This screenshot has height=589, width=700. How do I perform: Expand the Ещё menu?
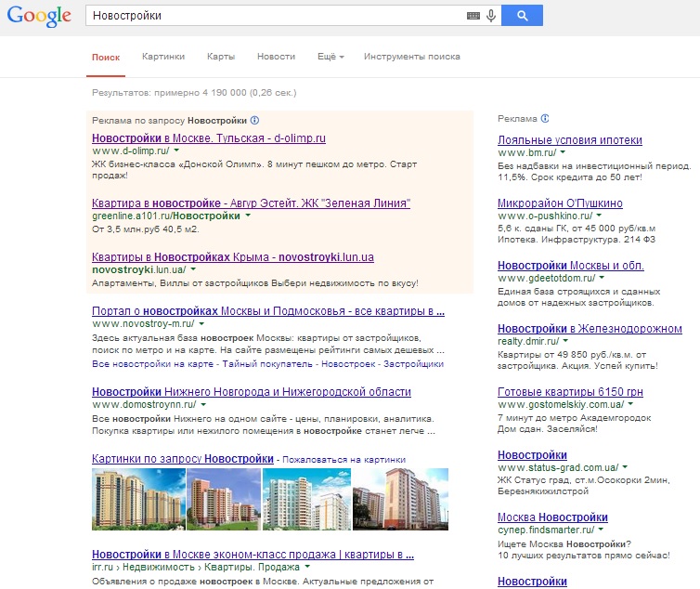(x=331, y=57)
